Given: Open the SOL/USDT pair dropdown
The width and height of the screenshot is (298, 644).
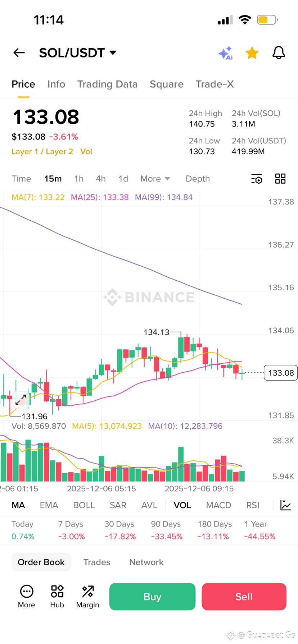Looking at the screenshot, I should [x=78, y=53].
